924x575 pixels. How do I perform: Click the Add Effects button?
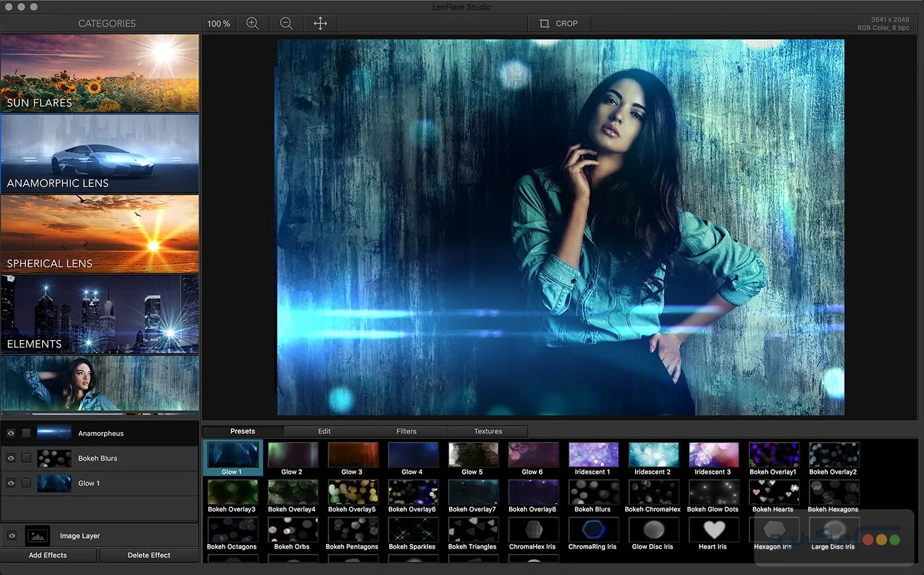[49, 555]
